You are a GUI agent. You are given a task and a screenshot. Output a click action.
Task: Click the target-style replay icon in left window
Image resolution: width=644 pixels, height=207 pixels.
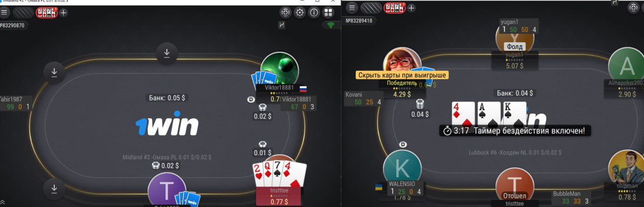[286, 13]
